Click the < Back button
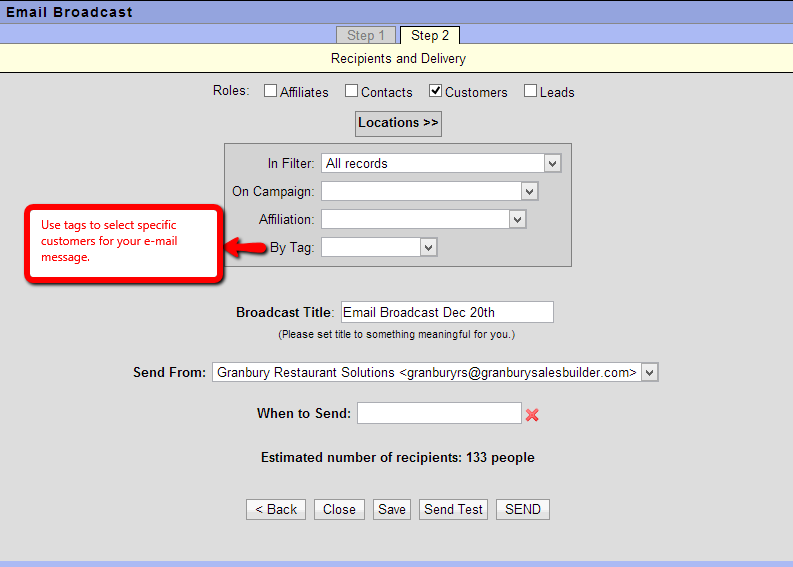This screenshot has height=567, width=793. coord(276,509)
